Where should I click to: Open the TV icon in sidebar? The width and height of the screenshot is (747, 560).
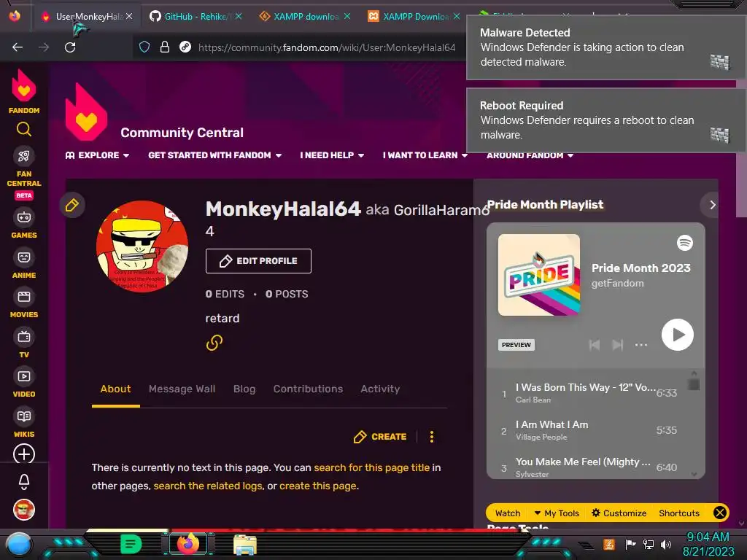point(24,337)
